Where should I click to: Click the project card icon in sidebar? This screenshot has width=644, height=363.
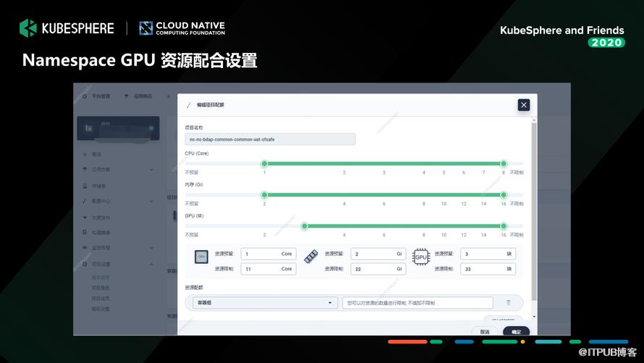tap(88, 128)
